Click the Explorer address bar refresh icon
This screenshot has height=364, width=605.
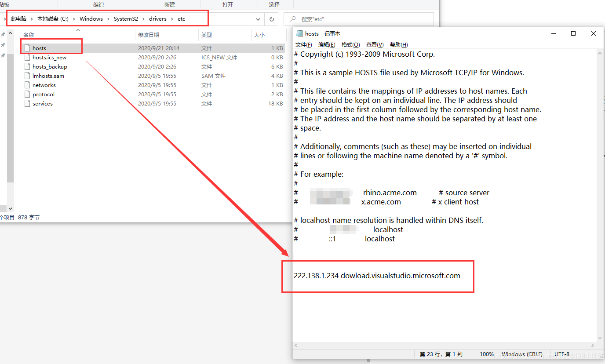click(272, 19)
